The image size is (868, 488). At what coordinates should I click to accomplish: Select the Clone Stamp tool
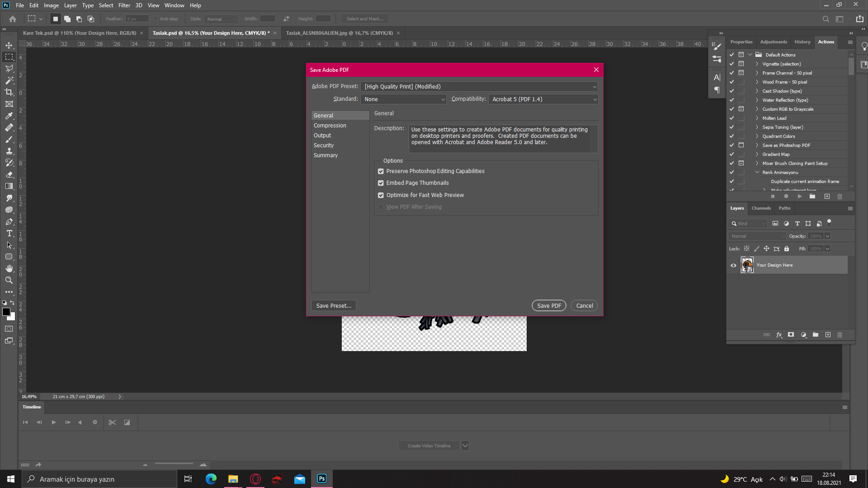point(9,151)
